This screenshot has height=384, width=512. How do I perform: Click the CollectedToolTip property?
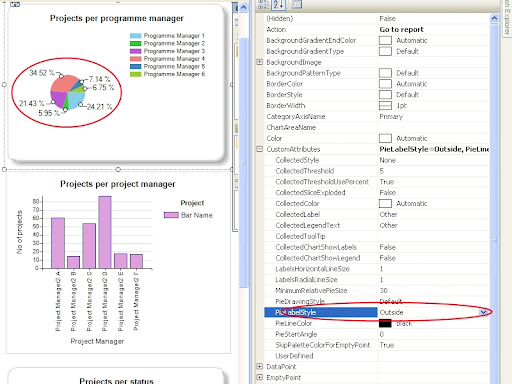(x=300, y=236)
